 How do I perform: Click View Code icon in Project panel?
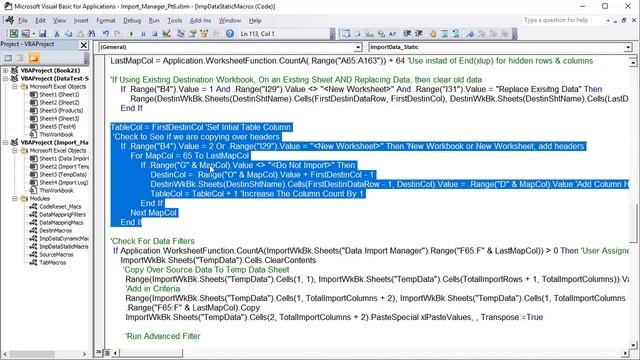pos(8,58)
